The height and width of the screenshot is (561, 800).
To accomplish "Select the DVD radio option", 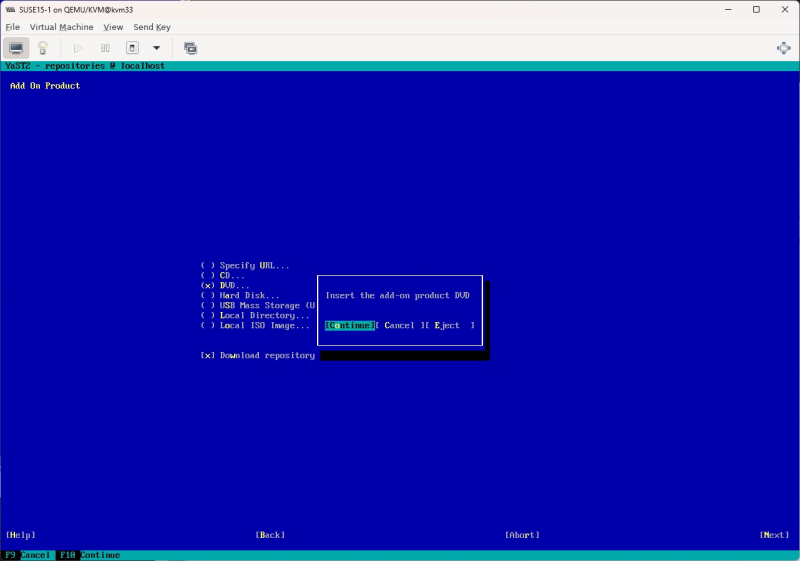I will click(x=225, y=286).
